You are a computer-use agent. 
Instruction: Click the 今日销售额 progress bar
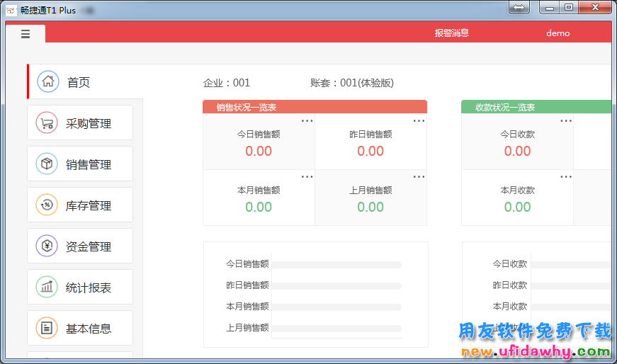(336, 264)
